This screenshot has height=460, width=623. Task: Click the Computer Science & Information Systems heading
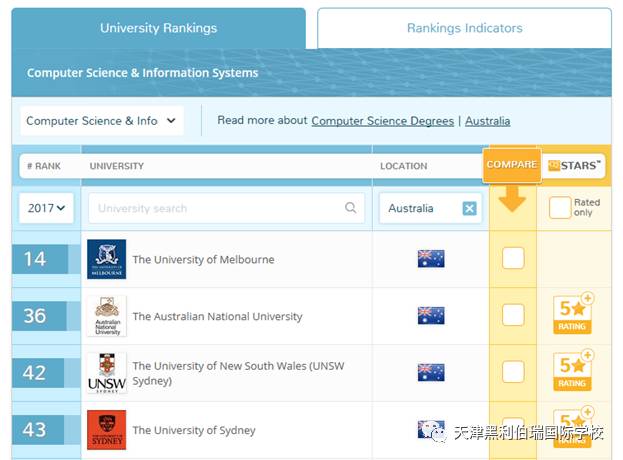(143, 73)
